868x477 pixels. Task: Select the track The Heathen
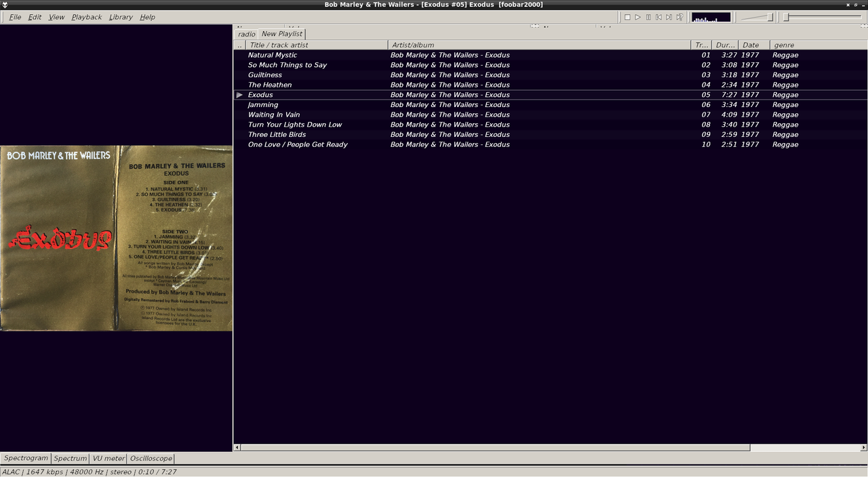click(x=550, y=85)
